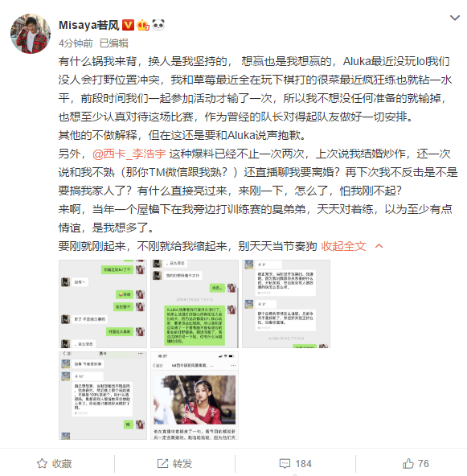Click the panda badge icon
Image resolution: width=467 pixels, height=476 pixels.
158,25
